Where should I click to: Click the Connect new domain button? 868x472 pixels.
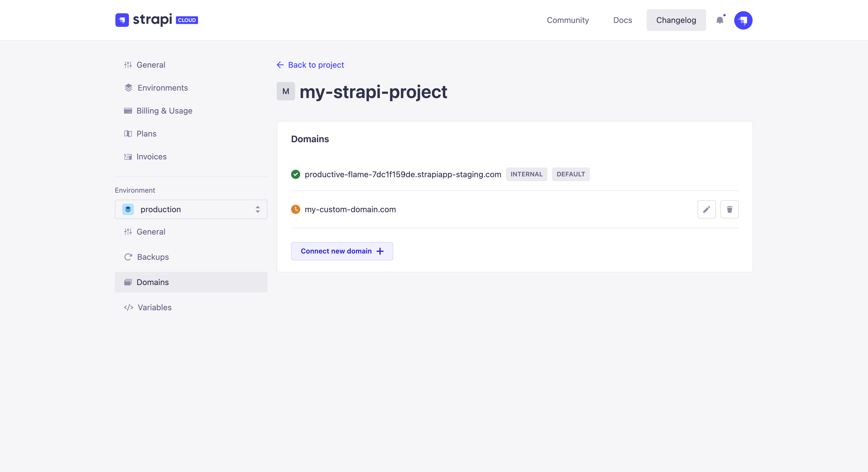coord(342,251)
